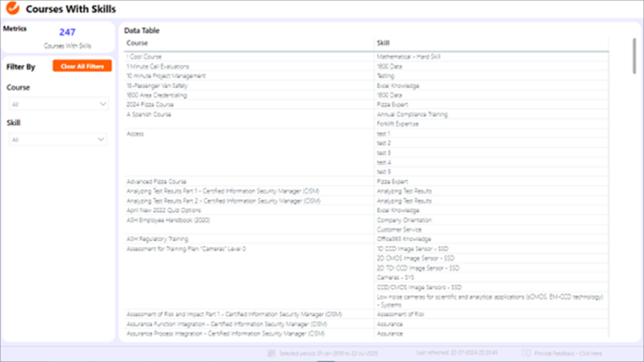Select the 1 Cool Course row
Image resolution: width=644 pixels, height=362 pixels.
[x=145, y=57]
